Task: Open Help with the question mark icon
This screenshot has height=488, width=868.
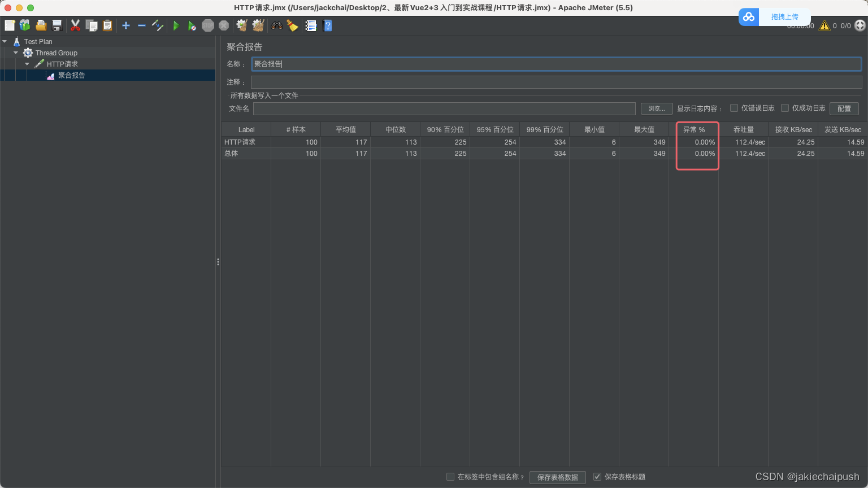Action: 327,25
